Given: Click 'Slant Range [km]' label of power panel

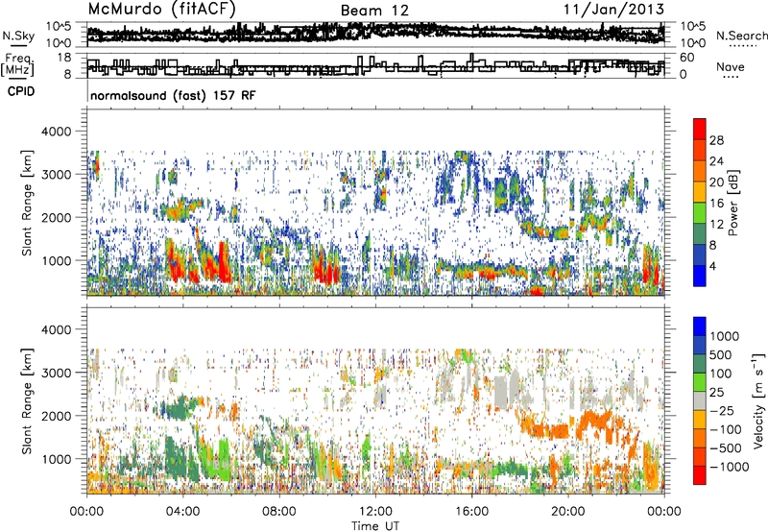Looking at the screenshot, I should tap(27, 203).
